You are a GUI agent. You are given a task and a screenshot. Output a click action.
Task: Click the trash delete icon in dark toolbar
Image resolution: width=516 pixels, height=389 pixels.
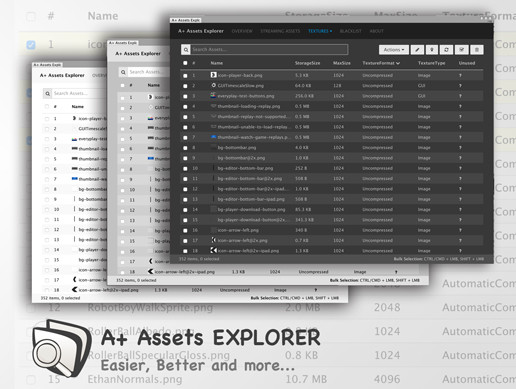[477, 50]
